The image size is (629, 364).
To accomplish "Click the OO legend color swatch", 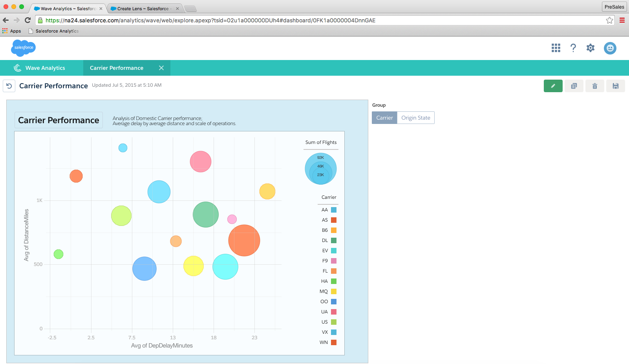I will point(334,302).
